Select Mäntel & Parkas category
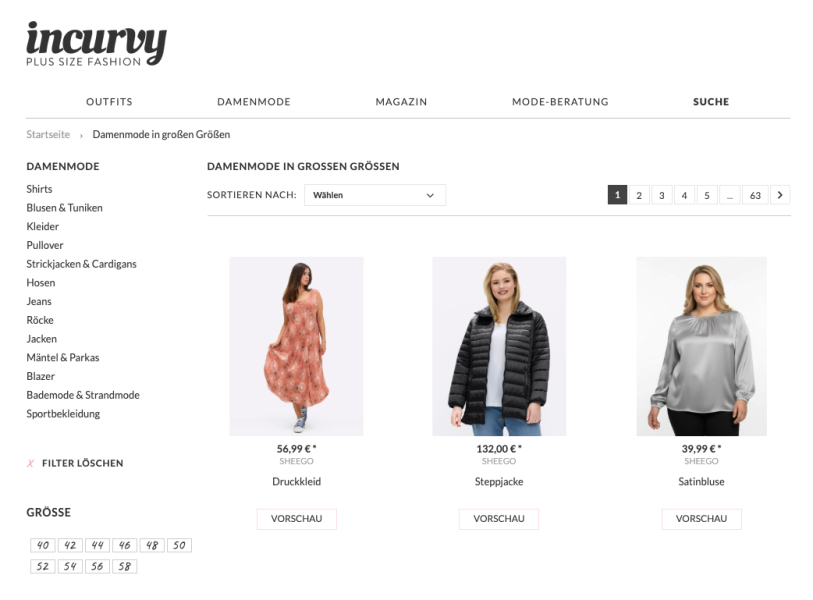This screenshot has width=813, height=600. 63,358
